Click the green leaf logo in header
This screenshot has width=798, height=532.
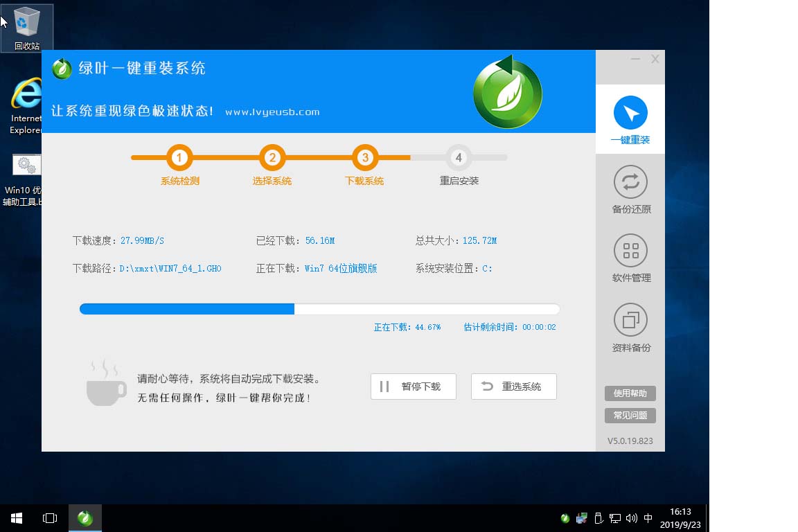tap(507, 93)
